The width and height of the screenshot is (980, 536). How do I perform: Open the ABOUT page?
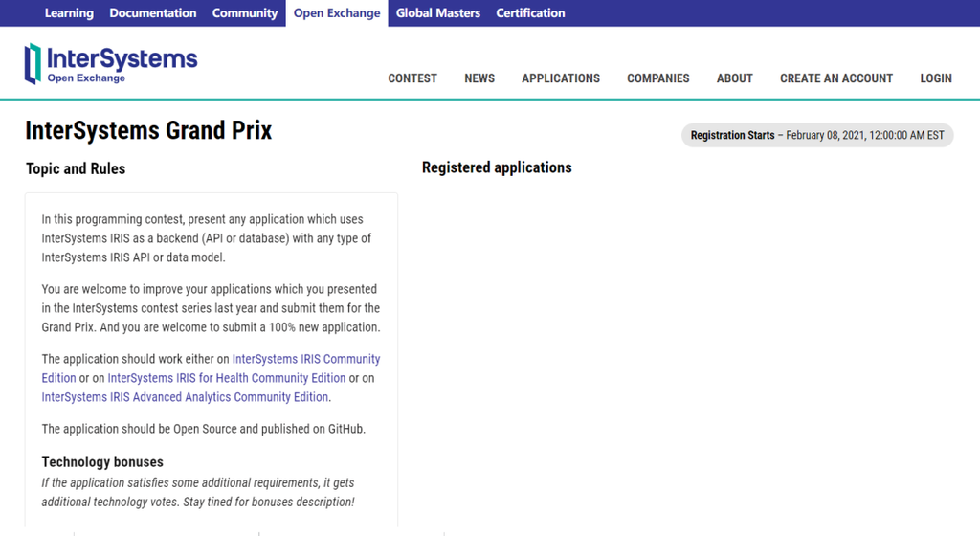point(734,78)
